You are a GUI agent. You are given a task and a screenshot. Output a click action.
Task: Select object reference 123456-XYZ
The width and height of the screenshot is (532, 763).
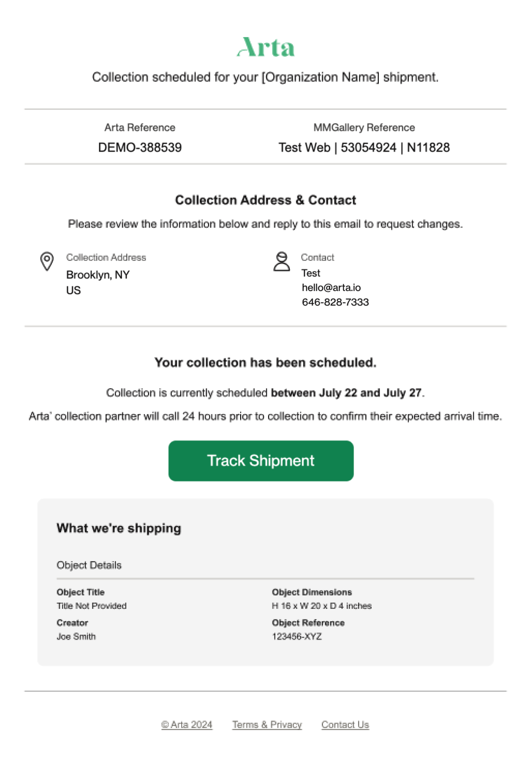coord(297,637)
